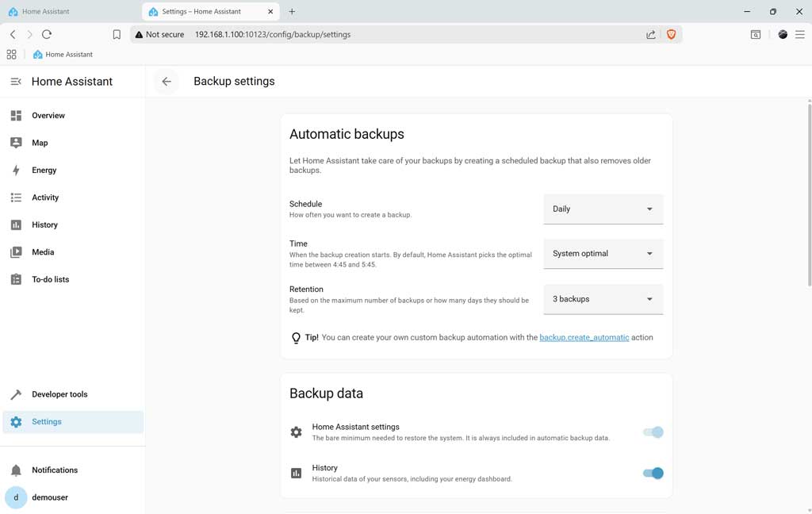This screenshot has width=812, height=514.
Task: Select Map in the sidebar
Action: [73, 143]
